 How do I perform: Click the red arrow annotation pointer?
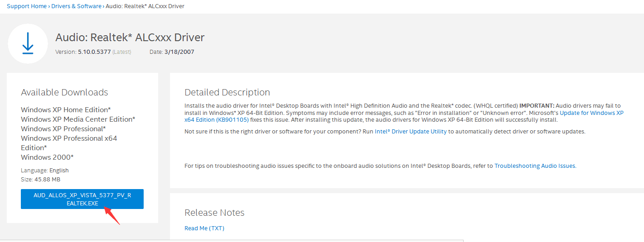click(x=112, y=215)
